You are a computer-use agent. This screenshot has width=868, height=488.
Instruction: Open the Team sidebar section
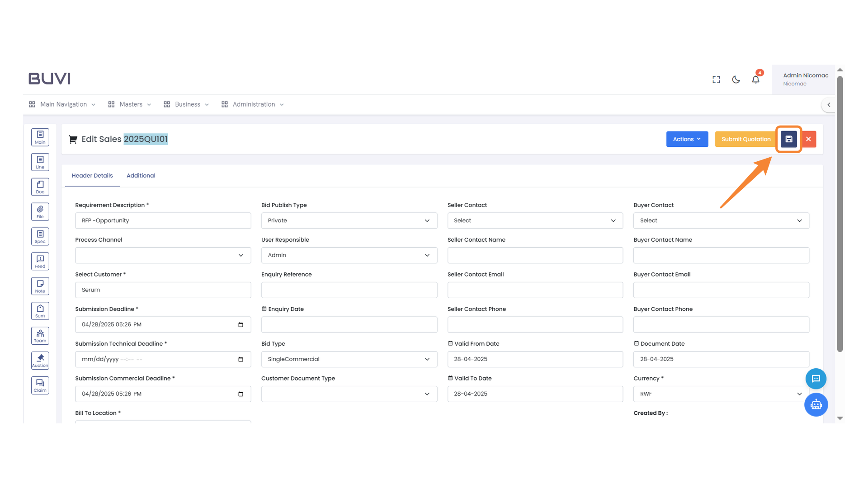(x=40, y=336)
